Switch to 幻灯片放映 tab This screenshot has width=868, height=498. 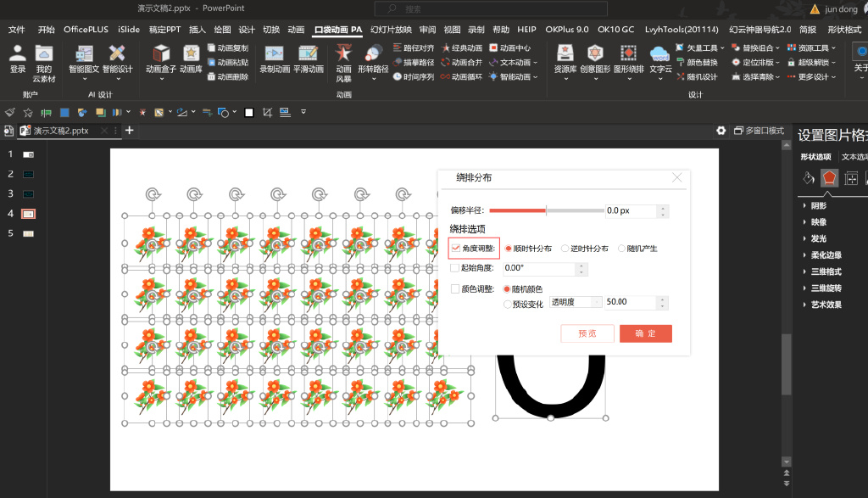(391, 30)
